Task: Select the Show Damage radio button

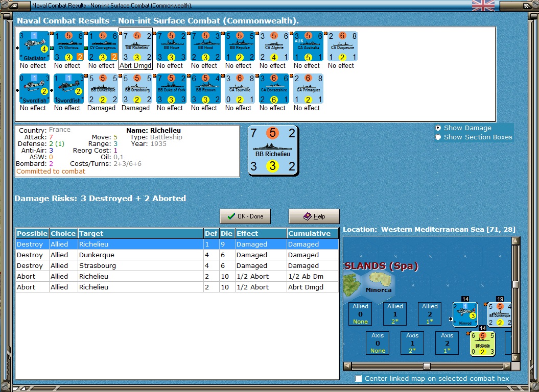Action: [438, 128]
